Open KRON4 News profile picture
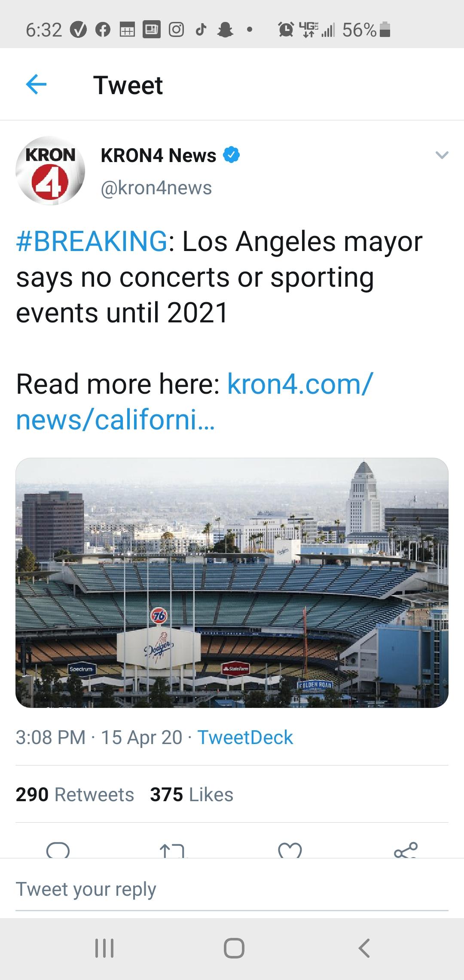The image size is (464, 980). coord(50,171)
